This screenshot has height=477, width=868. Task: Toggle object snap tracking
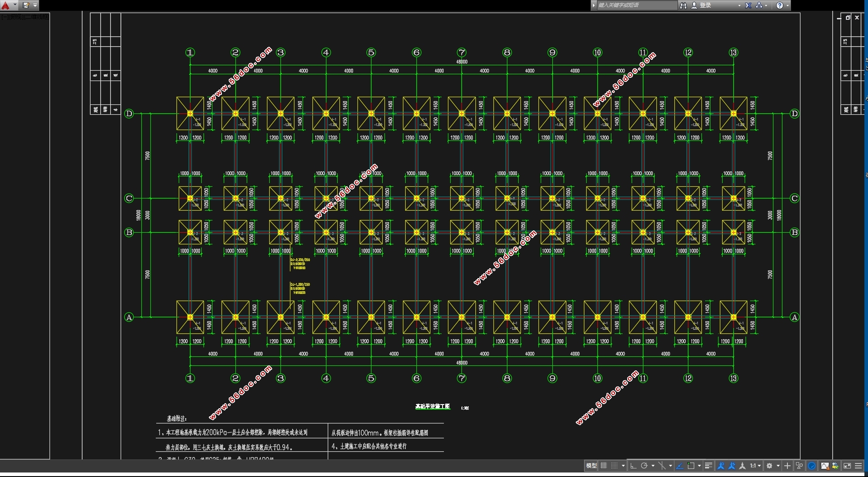(x=680, y=466)
